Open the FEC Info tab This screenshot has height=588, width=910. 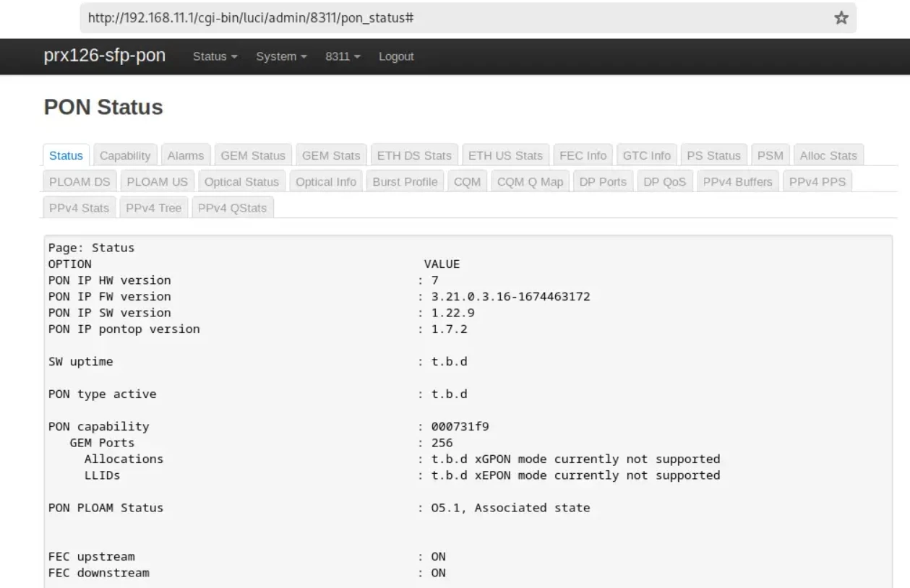(583, 155)
